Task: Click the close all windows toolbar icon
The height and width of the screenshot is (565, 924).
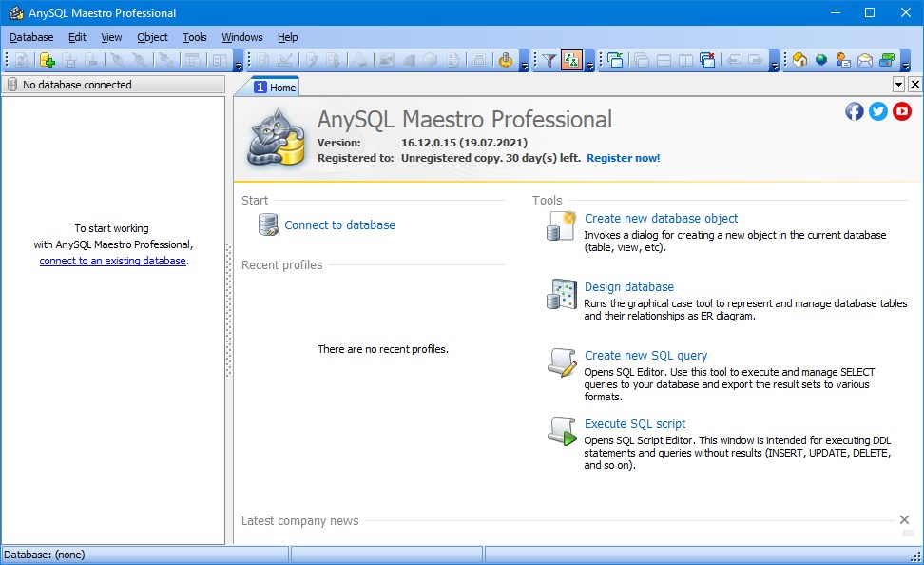Action: 707,61
